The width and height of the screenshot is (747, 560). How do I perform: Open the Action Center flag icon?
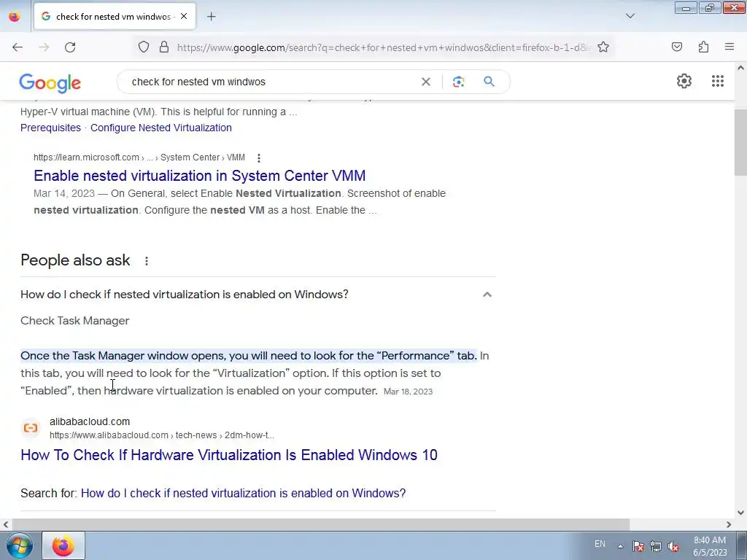[x=638, y=546]
